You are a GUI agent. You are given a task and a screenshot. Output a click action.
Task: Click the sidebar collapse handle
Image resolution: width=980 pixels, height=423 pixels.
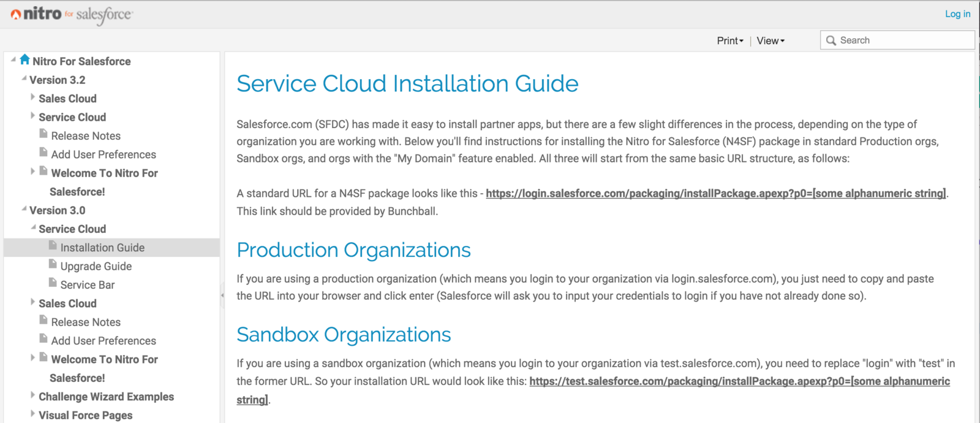222,295
